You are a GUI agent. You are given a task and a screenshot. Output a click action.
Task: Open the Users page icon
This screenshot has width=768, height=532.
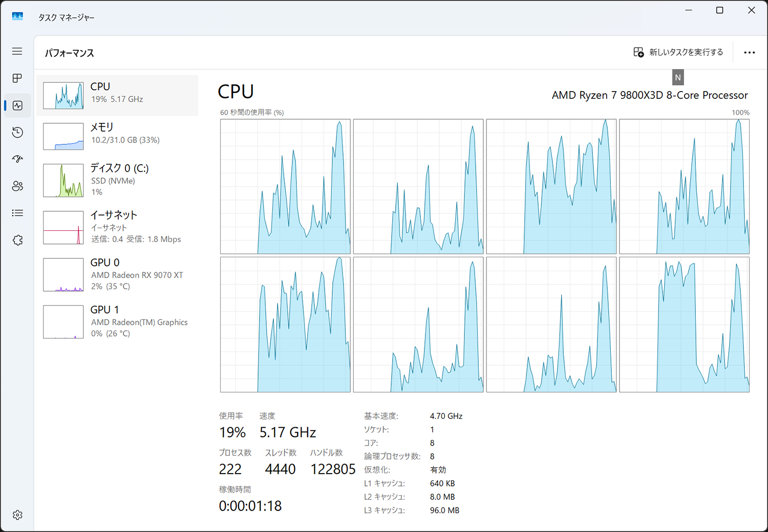(17, 186)
